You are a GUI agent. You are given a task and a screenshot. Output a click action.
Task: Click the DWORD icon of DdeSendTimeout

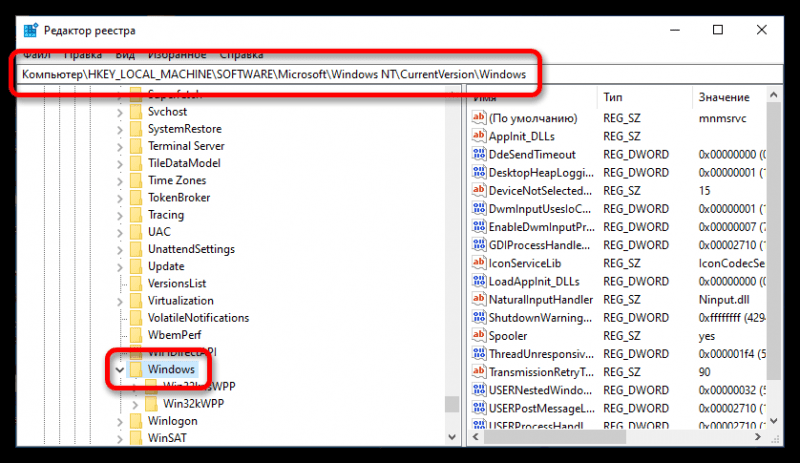[479, 154]
